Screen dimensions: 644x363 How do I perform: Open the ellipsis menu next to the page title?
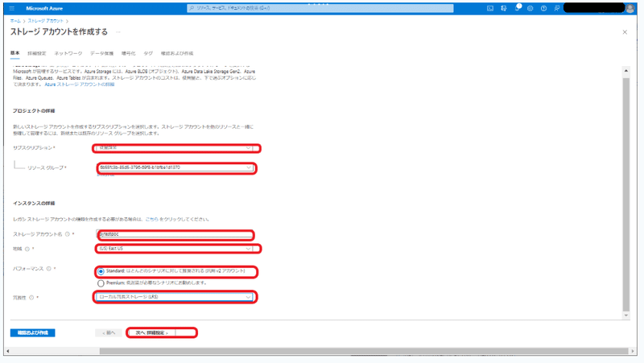pos(118,32)
